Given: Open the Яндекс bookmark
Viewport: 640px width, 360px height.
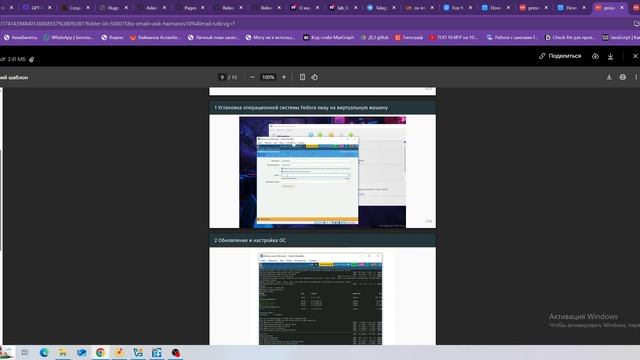Looking at the screenshot, I should point(112,38).
